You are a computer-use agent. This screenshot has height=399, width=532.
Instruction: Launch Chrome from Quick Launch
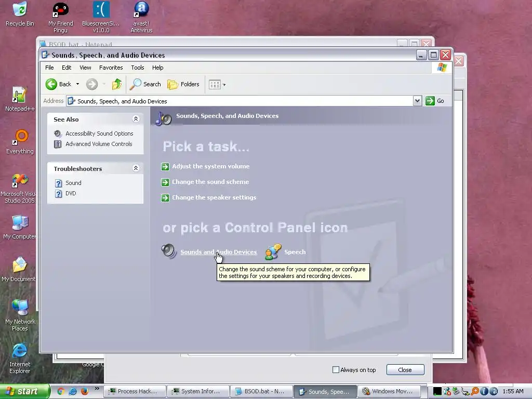coord(61,391)
